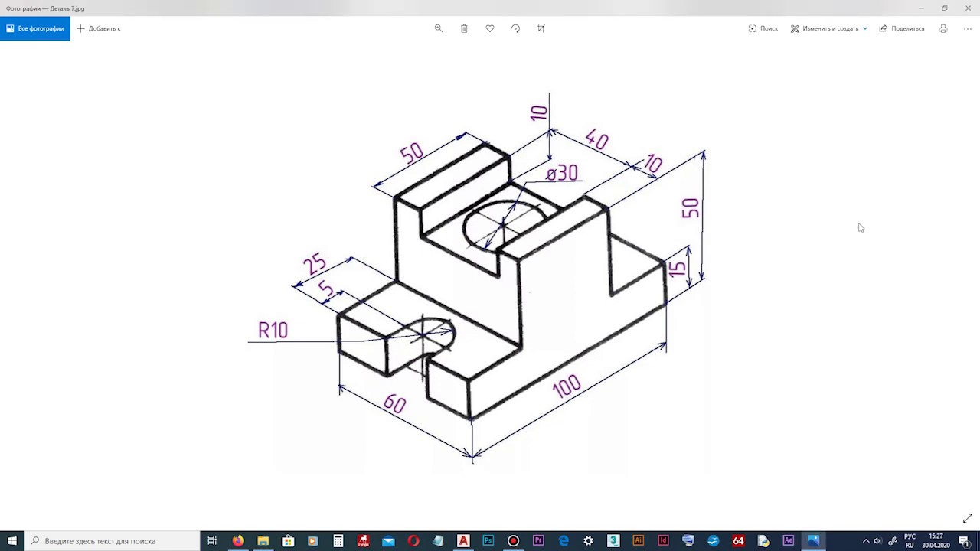Open Calculator from the taskbar
Viewport: 980px width, 551px height.
click(x=338, y=541)
